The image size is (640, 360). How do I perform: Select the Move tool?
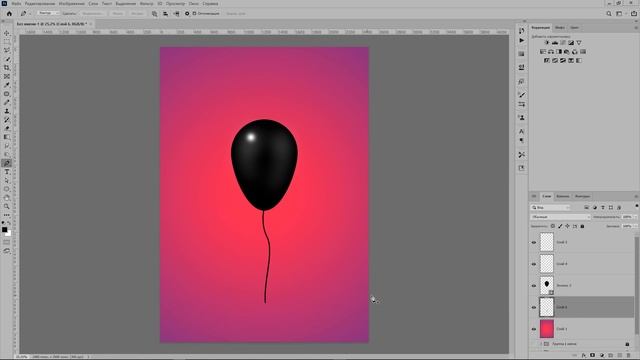pos(7,33)
